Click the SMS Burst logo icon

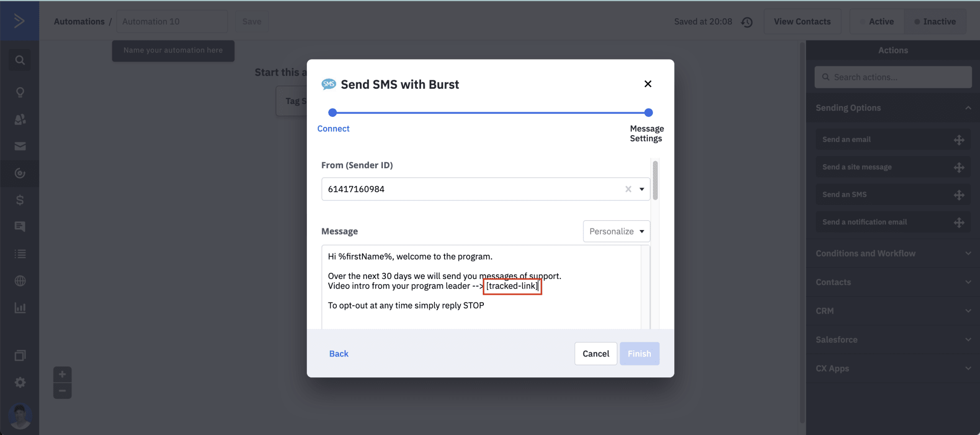tap(329, 84)
